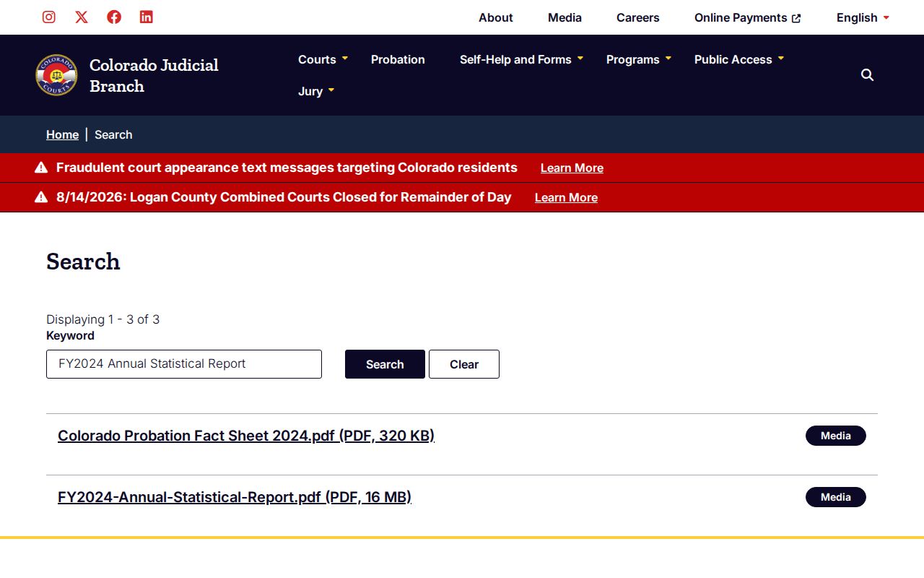Expand the Jury menu
This screenshot has width=924, height=578.
pyautogui.click(x=316, y=91)
